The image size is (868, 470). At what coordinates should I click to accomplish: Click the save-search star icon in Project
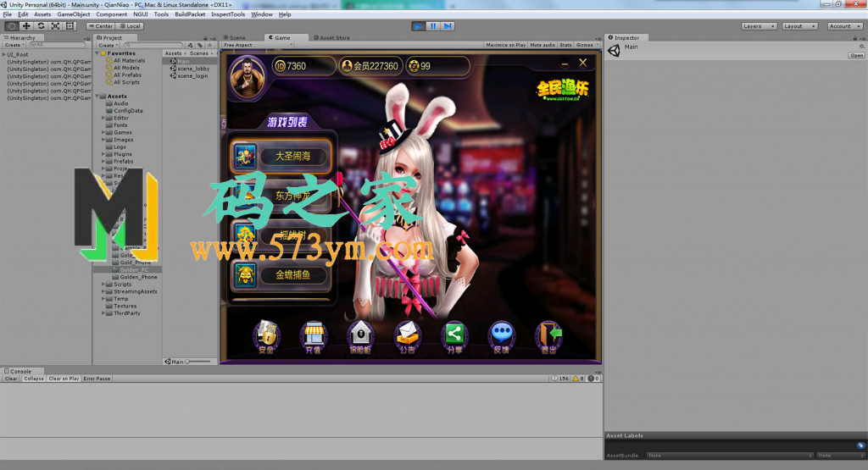click(209, 46)
